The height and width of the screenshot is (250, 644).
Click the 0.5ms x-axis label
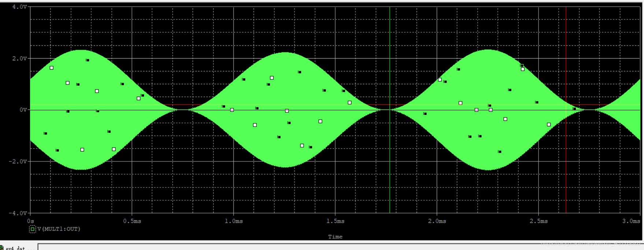[x=132, y=221]
